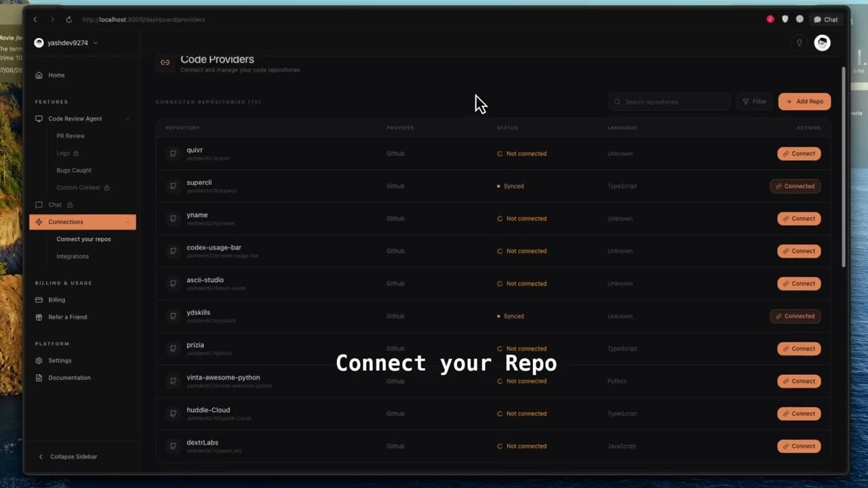Collapse the Code Review Agent section
The image size is (868, 488).
[127, 119]
